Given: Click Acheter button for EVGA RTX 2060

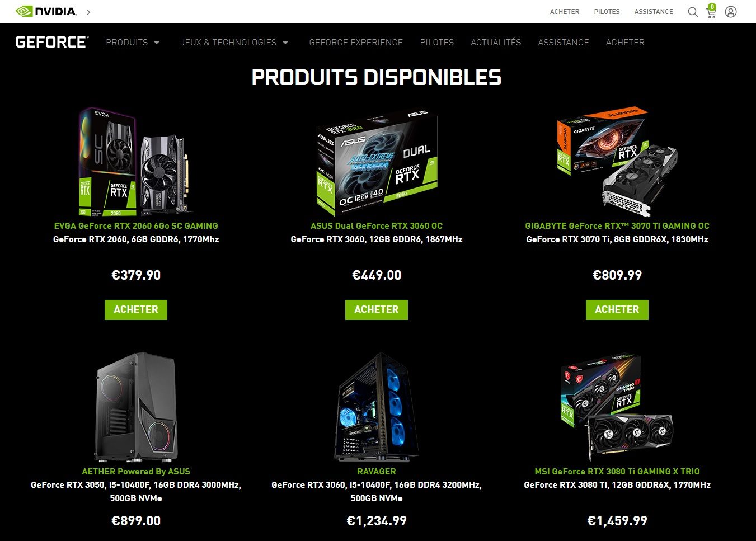Looking at the screenshot, I should click(136, 309).
